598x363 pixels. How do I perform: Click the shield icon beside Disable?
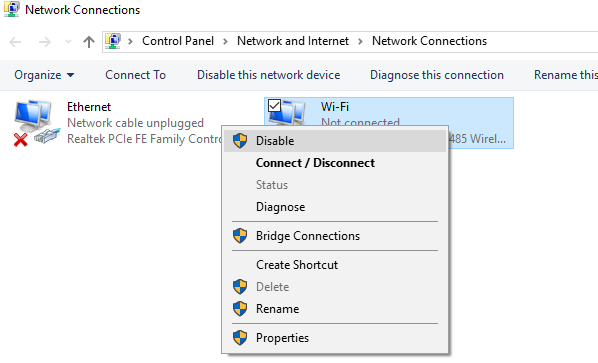click(x=240, y=141)
